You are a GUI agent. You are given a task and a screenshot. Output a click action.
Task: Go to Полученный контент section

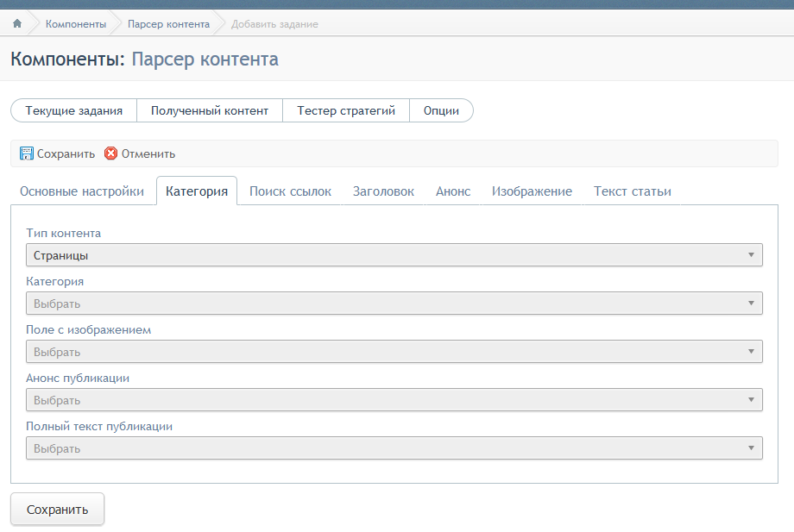(x=210, y=110)
